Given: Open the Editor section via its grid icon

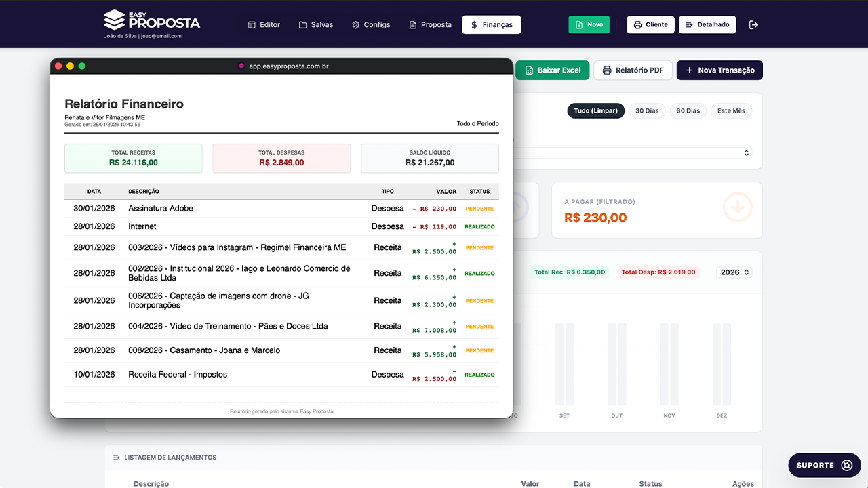Looking at the screenshot, I should pyautogui.click(x=250, y=24).
